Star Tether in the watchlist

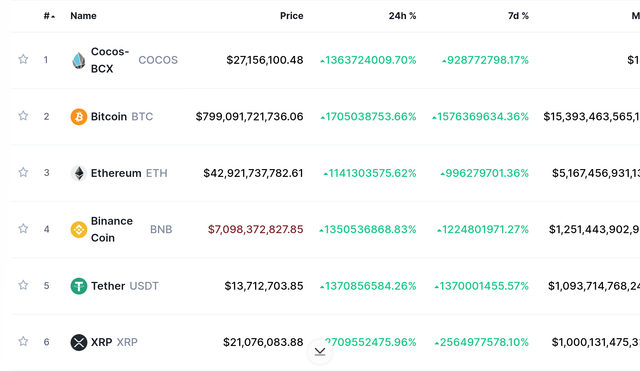(x=23, y=285)
